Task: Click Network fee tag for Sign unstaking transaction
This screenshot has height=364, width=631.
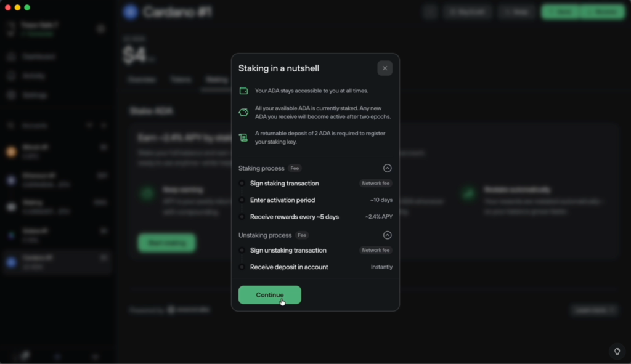Action: click(376, 250)
